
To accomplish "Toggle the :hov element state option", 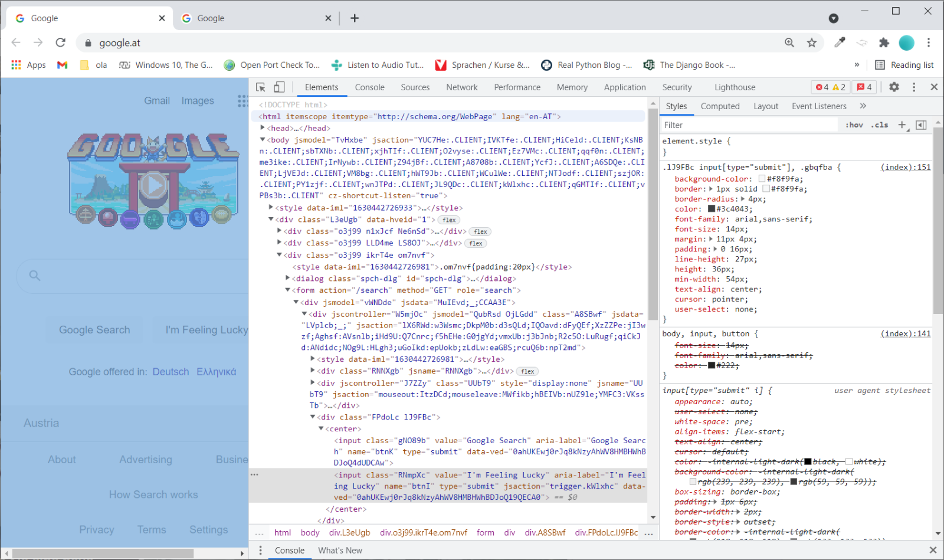I will pyautogui.click(x=854, y=125).
